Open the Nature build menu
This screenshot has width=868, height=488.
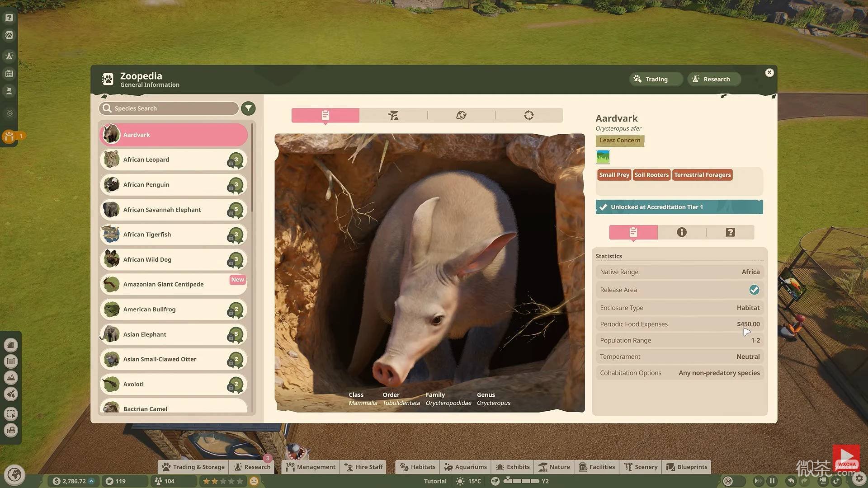(554, 467)
